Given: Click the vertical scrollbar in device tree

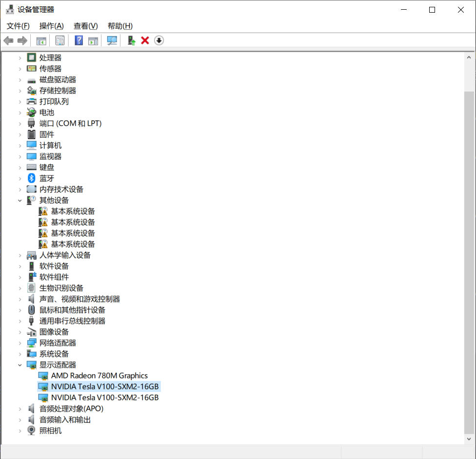Looking at the screenshot, I should (x=469, y=244).
